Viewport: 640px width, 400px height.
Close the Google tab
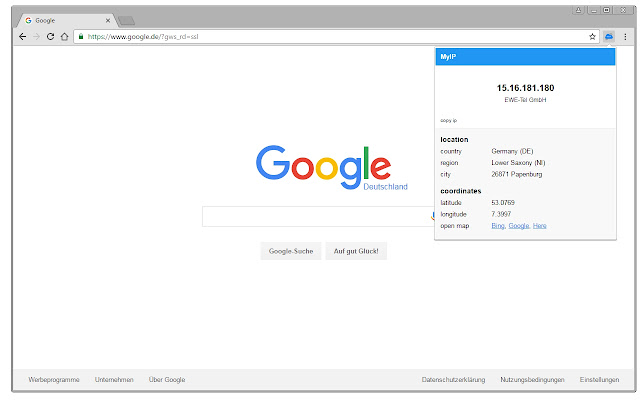point(108,20)
